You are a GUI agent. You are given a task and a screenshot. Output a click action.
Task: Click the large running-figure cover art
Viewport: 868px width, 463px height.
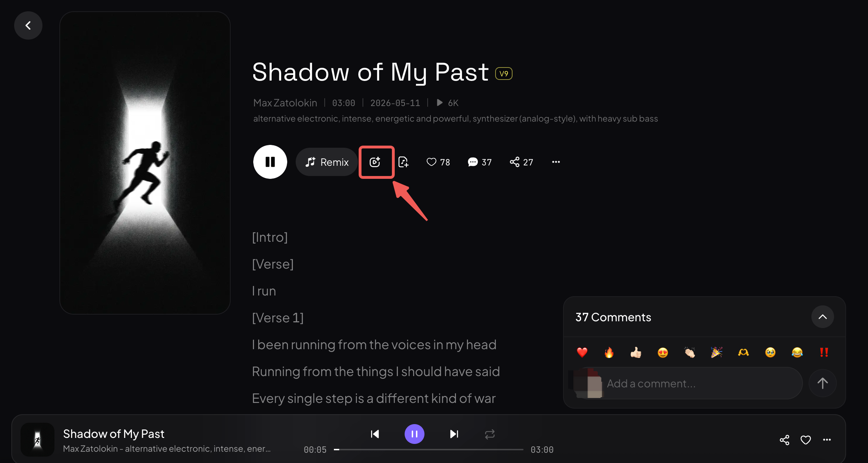(145, 163)
